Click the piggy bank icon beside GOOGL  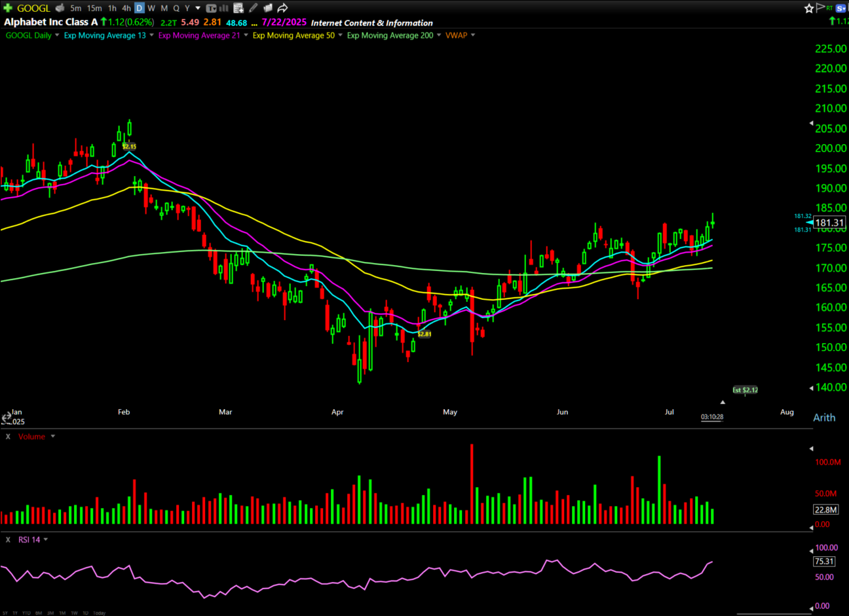tap(60, 8)
